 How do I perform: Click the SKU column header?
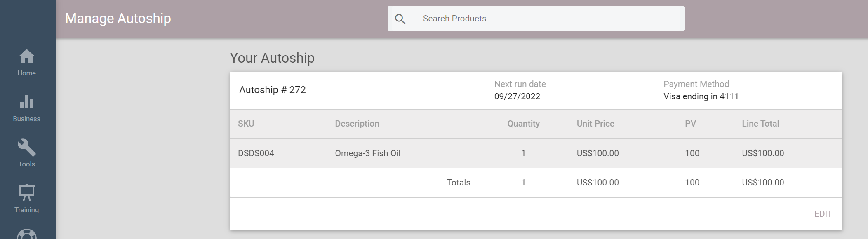coord(246,124)
